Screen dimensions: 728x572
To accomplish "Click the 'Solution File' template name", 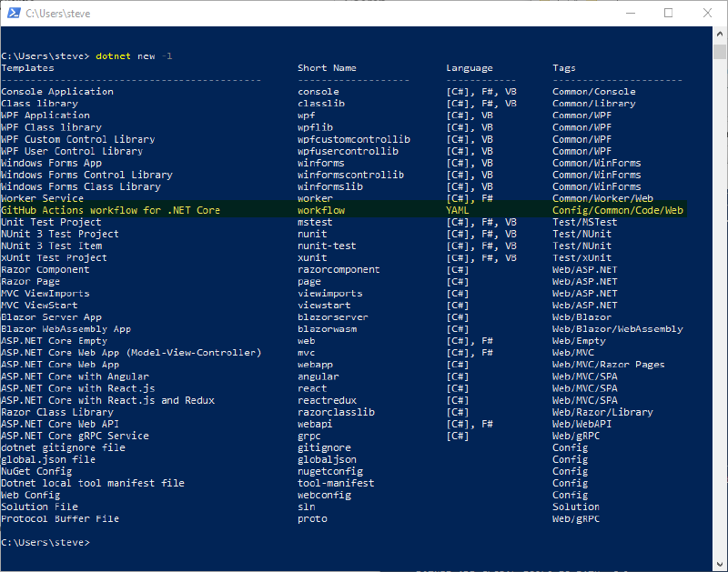I will coord(39,507).
